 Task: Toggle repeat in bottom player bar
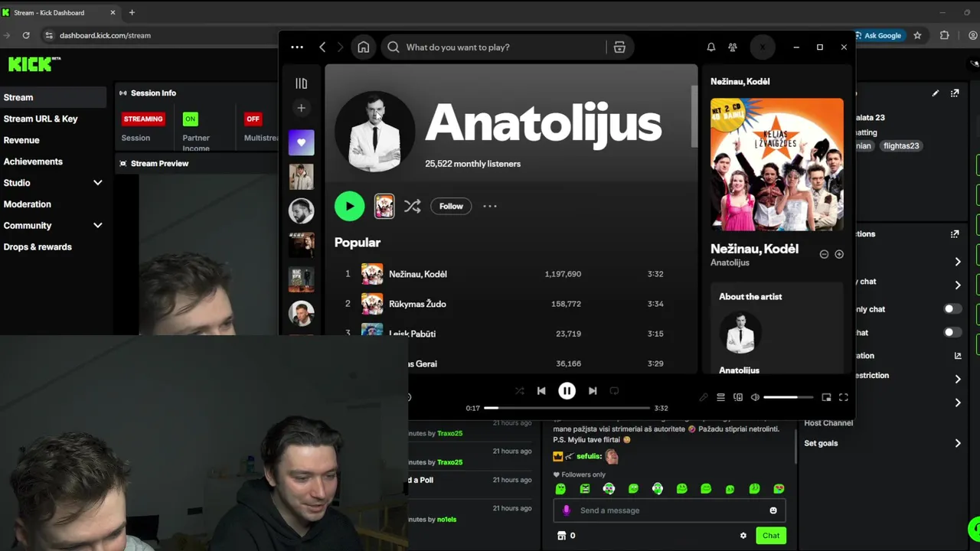(614, 390)
